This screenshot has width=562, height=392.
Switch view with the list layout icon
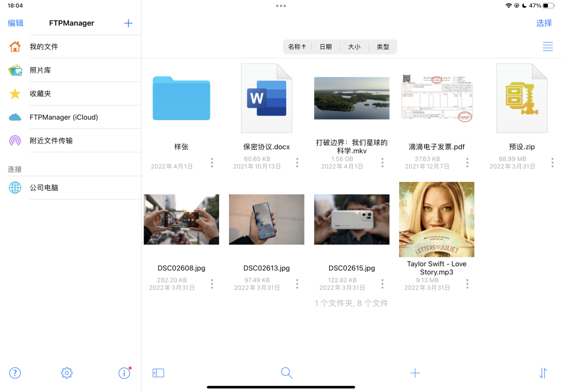click(x=547, y=46)
